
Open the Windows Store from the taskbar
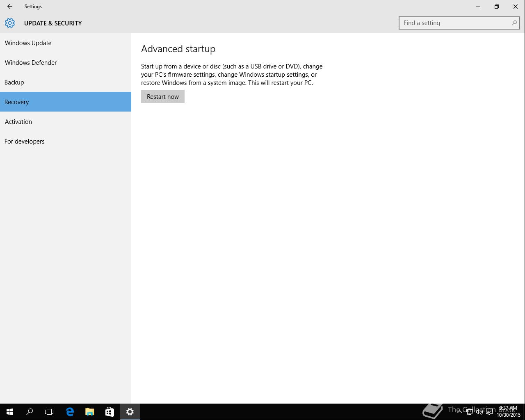[x=110, y=412]
